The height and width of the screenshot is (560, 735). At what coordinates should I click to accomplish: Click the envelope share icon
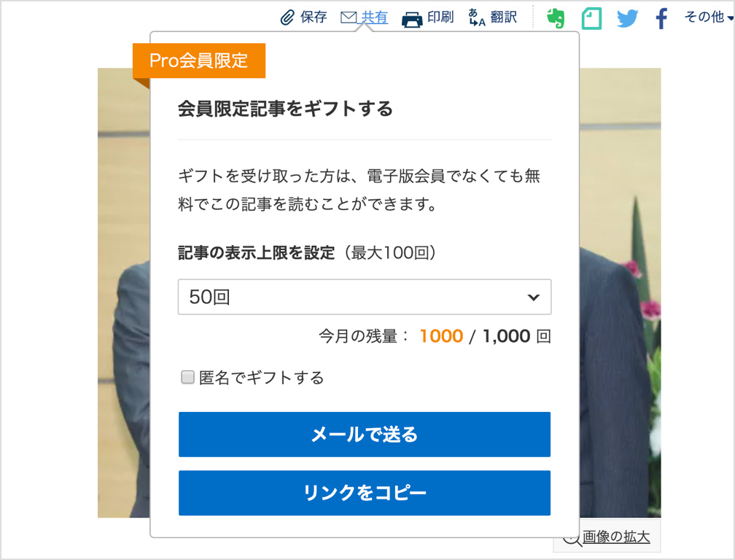coord(349,17)
